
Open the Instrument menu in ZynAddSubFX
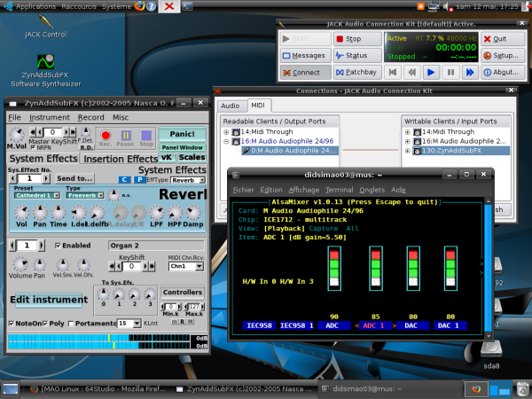49,117
